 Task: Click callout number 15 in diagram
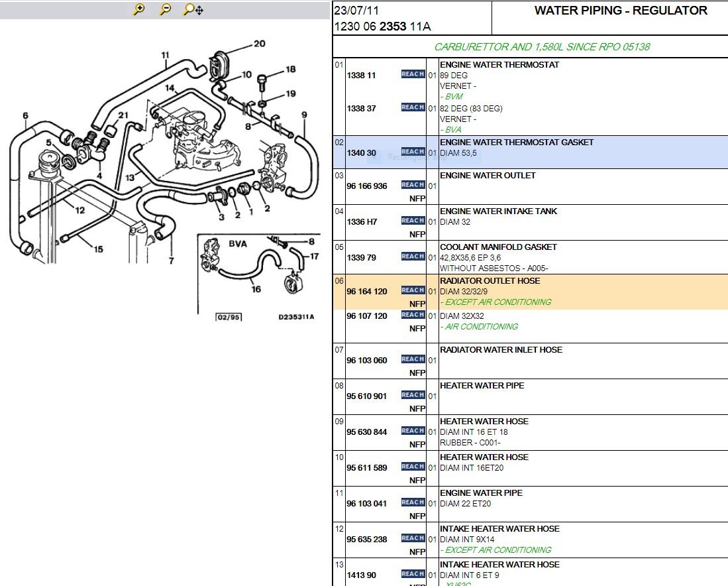[99, 249]
